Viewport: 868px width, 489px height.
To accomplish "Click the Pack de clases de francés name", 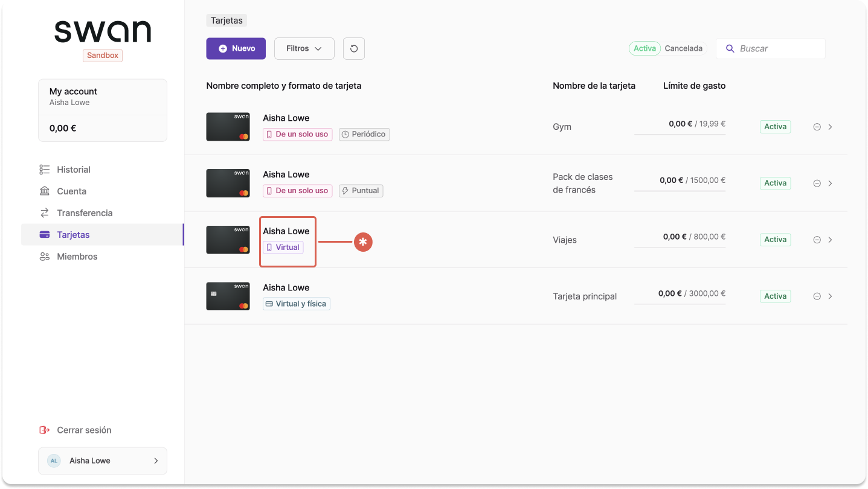I will pos(583,184).
